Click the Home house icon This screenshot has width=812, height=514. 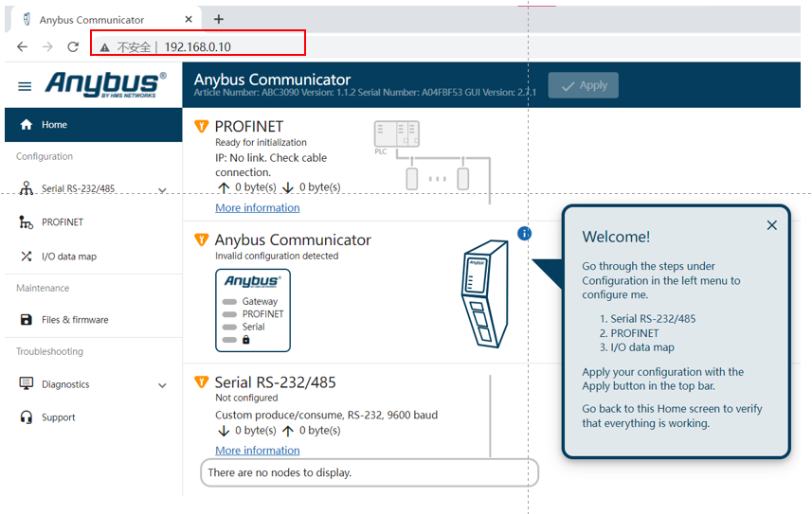(26, 124)
